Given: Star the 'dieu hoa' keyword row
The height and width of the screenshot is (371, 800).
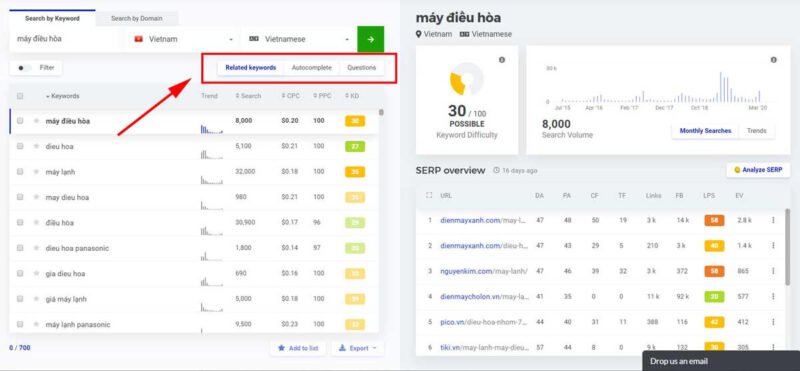Looking at the screenshot, I should [x=36, y=146].
